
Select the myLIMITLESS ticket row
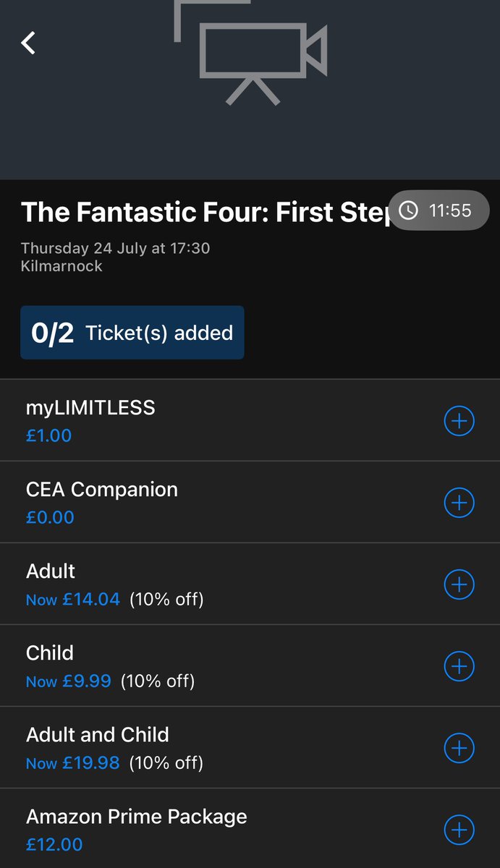pos(90,408)
